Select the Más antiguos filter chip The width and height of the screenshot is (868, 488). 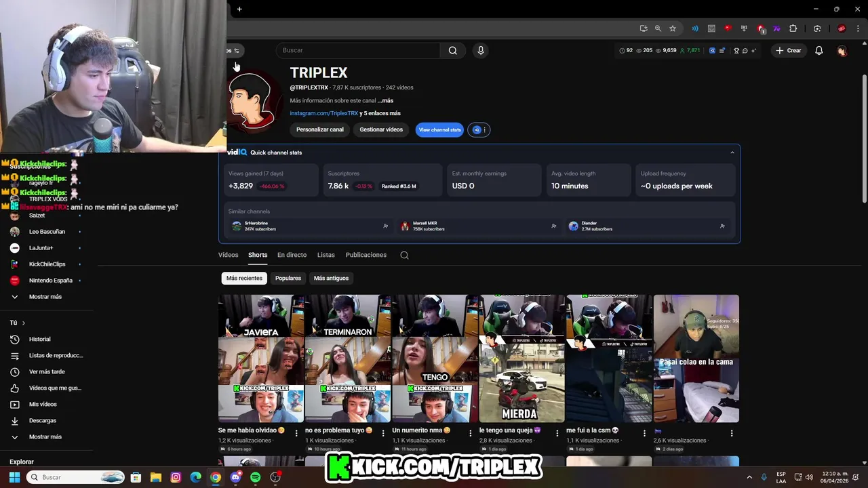click(x=331, y=278)
